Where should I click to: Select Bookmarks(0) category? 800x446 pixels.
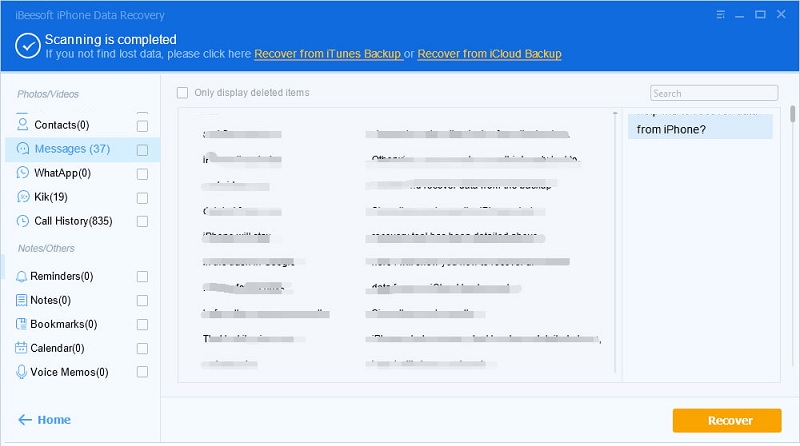(x=64, y=324)
